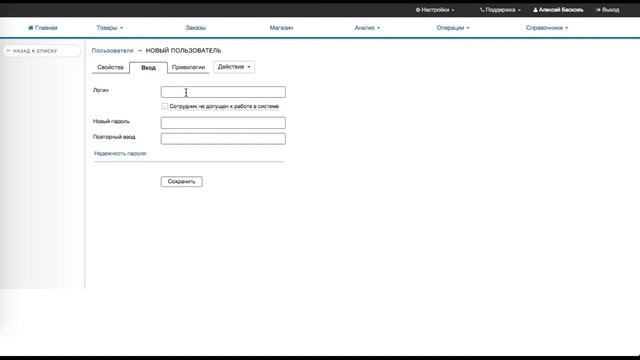Image resolution: width=640 pixels, height=360 pixels.
Task: Click the Повторный ввод field
Action: coord(223,139)
